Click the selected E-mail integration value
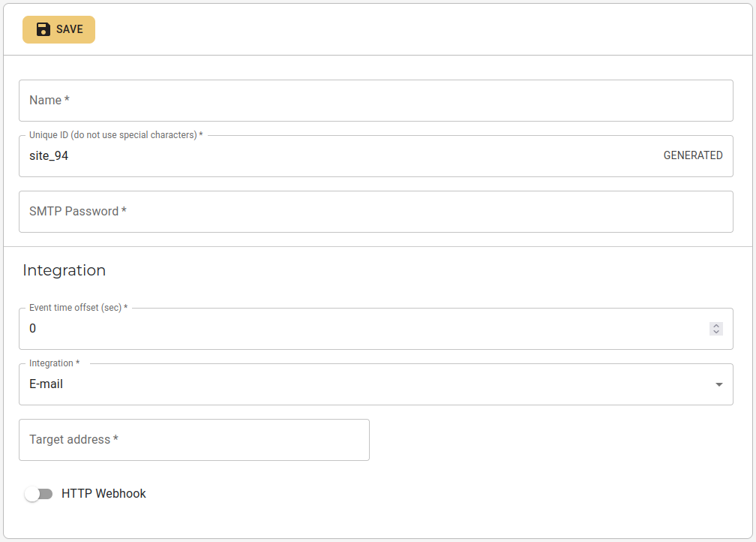The image size is (756, 542). (46, 384)
